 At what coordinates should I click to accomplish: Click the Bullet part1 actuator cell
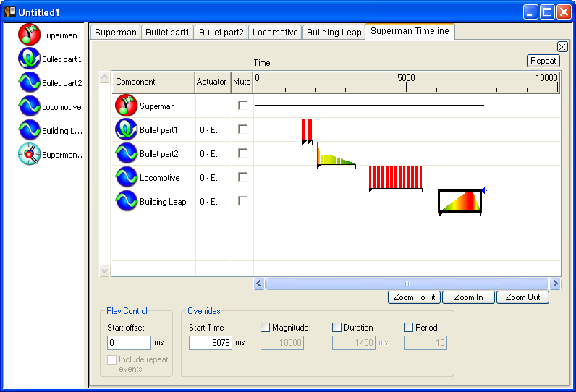(x=213, y=130)
